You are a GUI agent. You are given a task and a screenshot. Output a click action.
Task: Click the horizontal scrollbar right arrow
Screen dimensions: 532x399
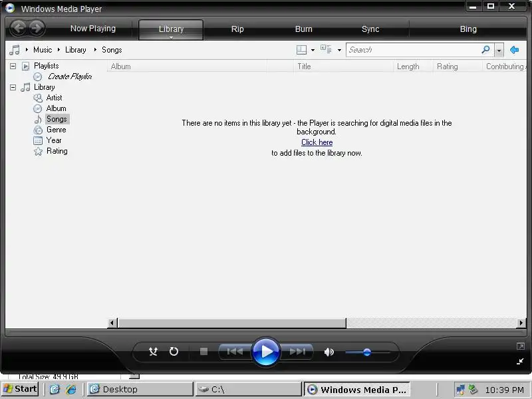coord(521,323)
